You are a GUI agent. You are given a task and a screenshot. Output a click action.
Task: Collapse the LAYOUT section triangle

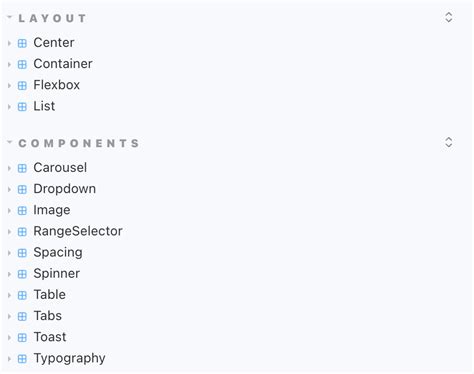click(9, 17)
